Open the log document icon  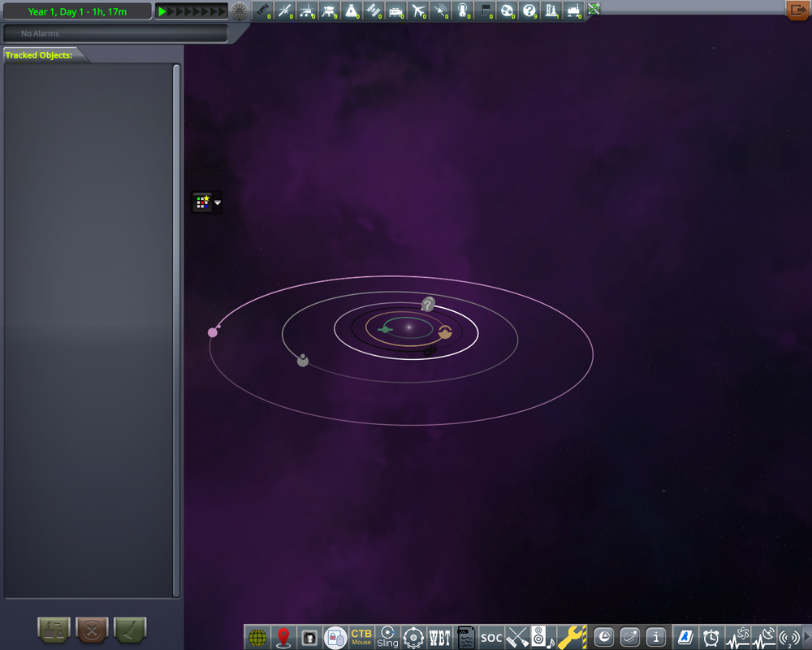coord(466,638)
